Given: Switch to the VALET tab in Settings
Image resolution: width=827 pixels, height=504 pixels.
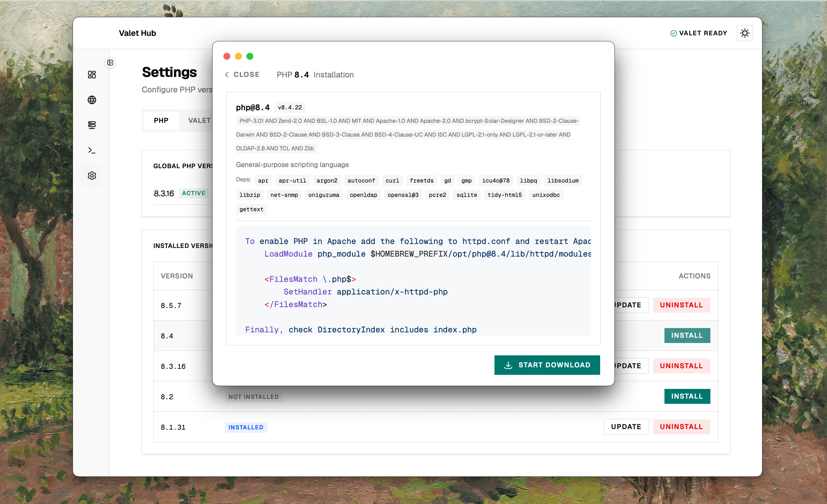Looking at the screenshot, I should pos(199,121).
